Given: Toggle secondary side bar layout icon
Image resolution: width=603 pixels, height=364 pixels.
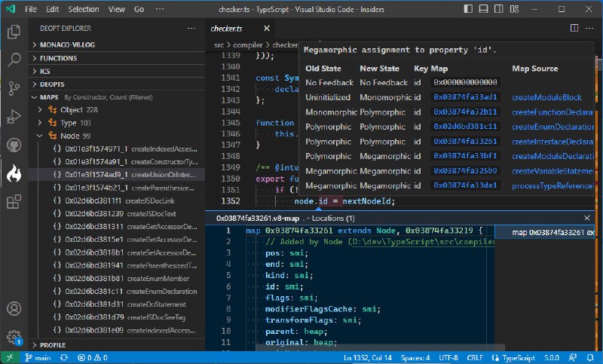Looking at the screenshot, I should [499, 9].
